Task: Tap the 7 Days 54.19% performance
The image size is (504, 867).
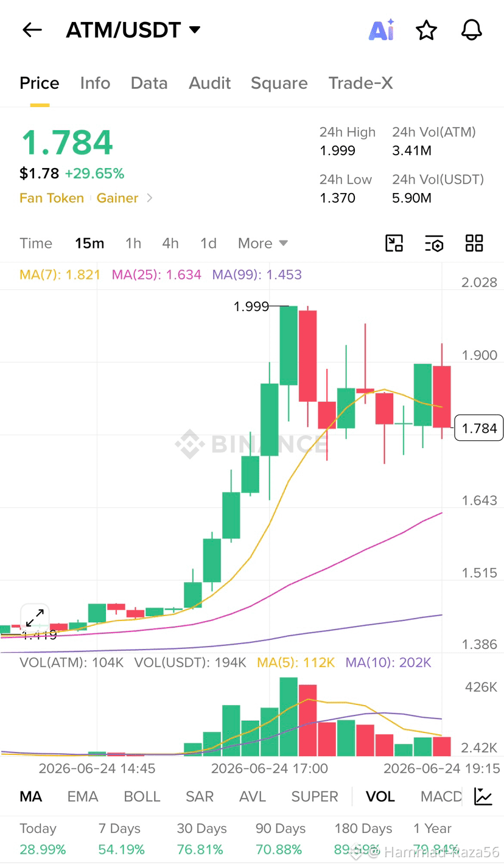Action: click(122, 839)
